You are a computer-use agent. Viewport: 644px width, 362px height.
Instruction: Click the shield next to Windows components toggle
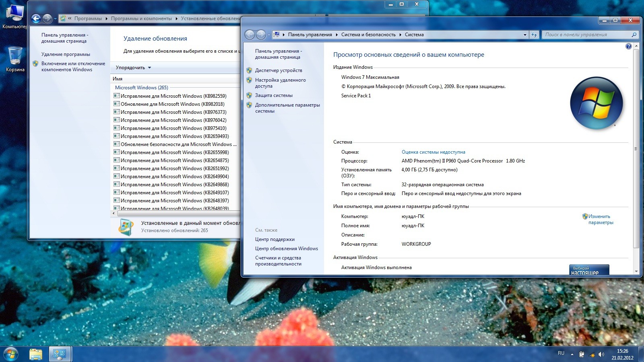coord(35,64)
